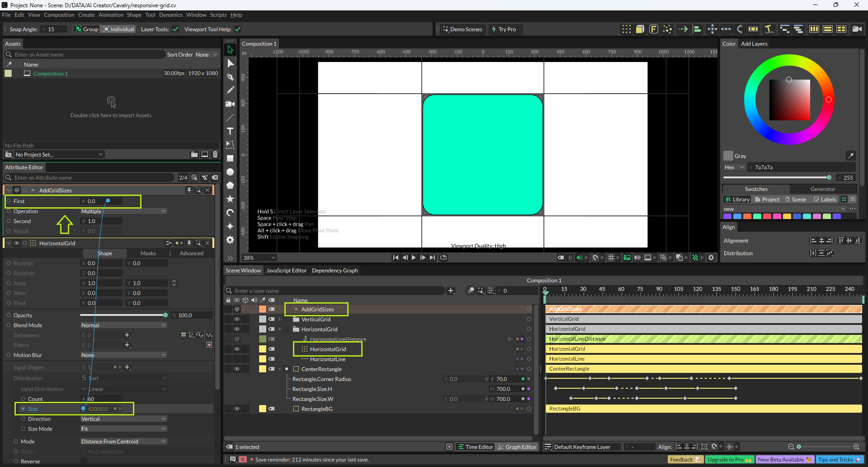Pick the Star shape tool
Viewport: 868px width, 467px height.
pos(230,199)
